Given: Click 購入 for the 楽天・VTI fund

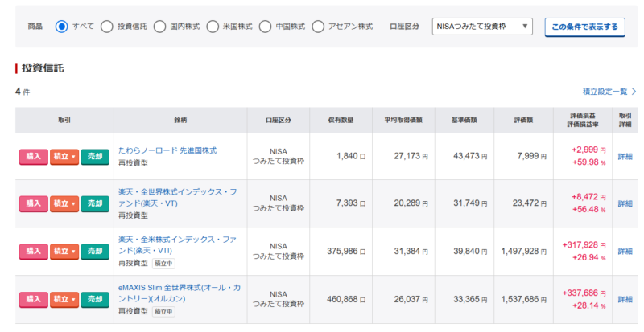Looking at the screenshot, I should click(33, 252).
